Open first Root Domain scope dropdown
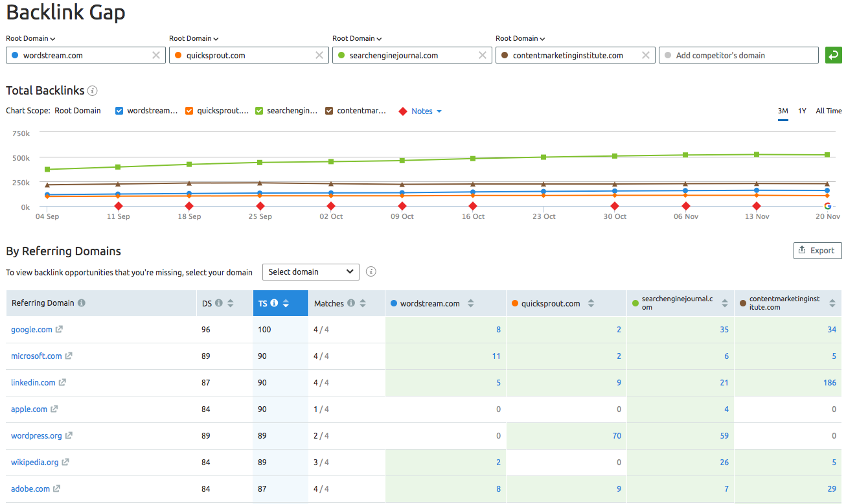Viewport: 846px width, 504px height. [30, 38]
